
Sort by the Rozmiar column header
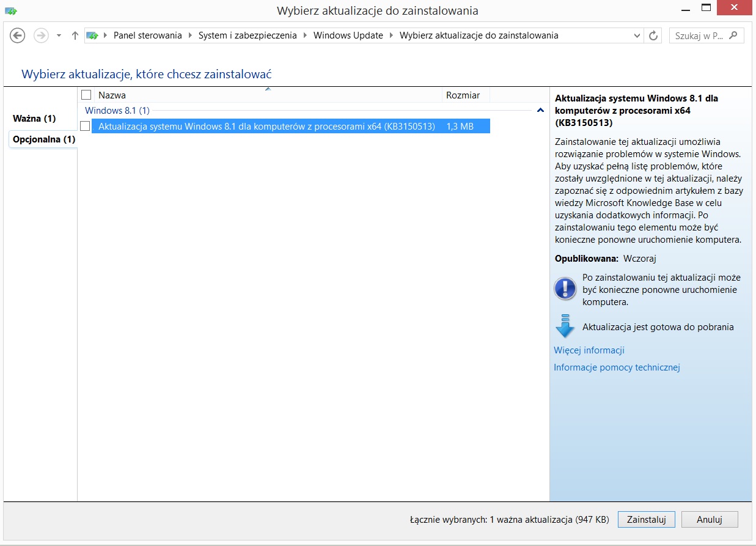(x=466, y=95)
